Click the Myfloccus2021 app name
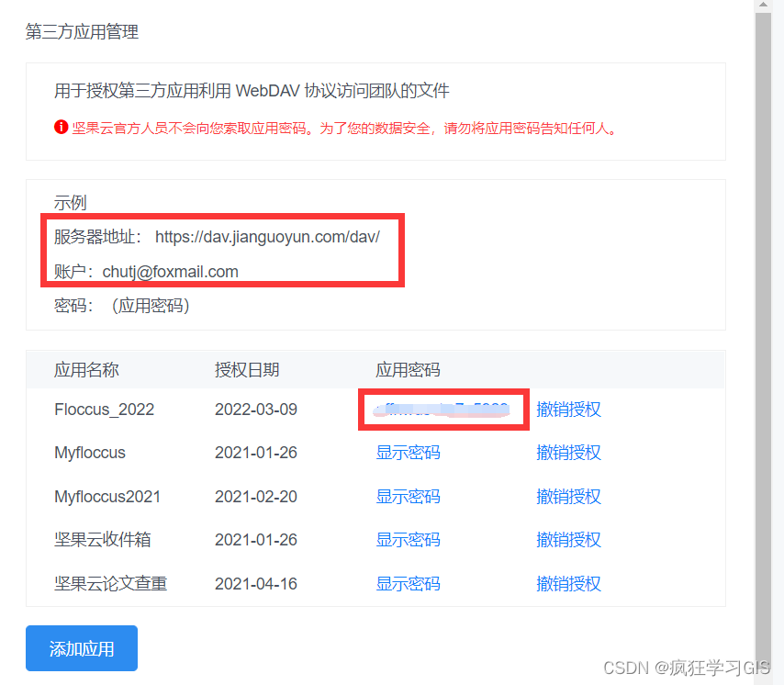Image resolution: width=784 pixels, height=685 pixels. (x=107, y=497)
